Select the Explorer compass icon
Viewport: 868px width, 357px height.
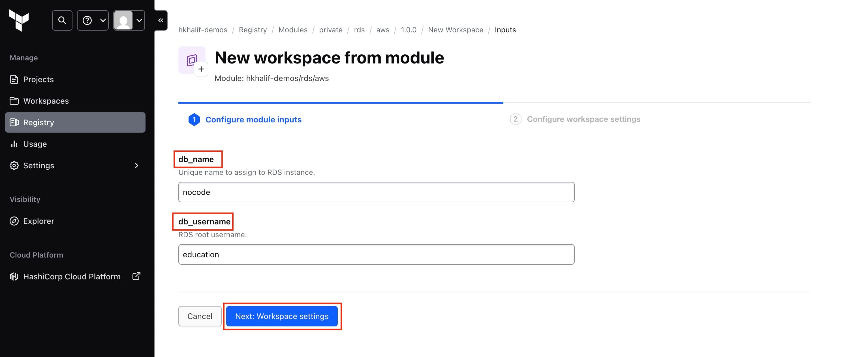coord(14,221)
